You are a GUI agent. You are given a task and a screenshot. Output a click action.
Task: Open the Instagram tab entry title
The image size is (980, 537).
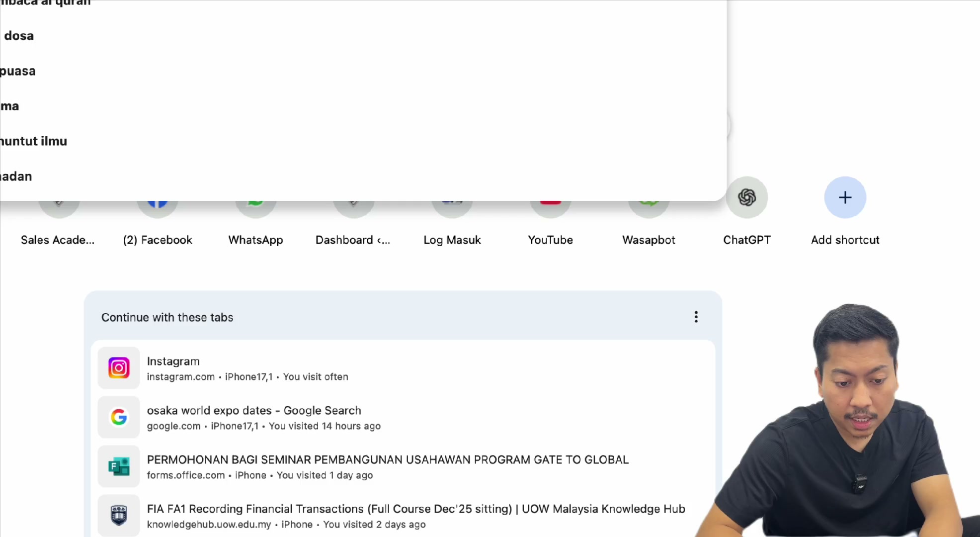click(x=173, y=361)
